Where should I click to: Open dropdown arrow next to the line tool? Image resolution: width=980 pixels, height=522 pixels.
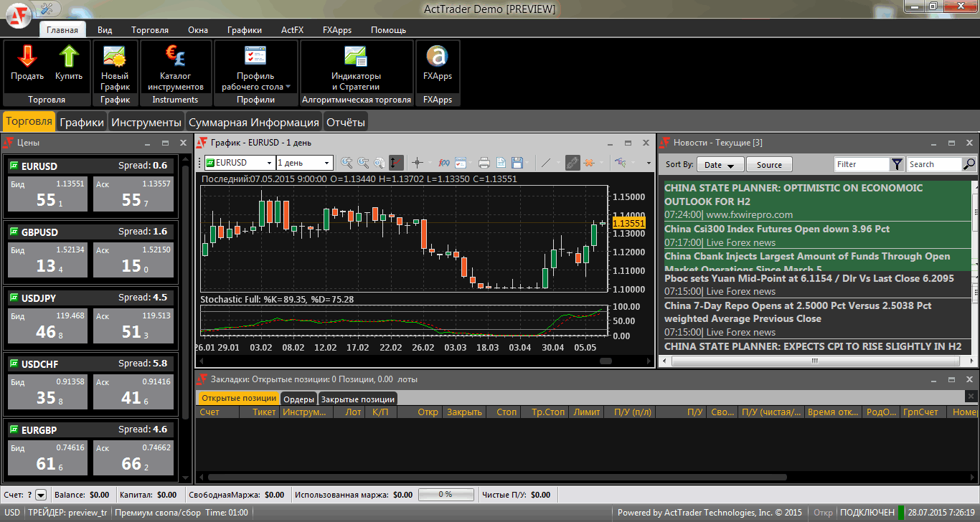(558, 163)
